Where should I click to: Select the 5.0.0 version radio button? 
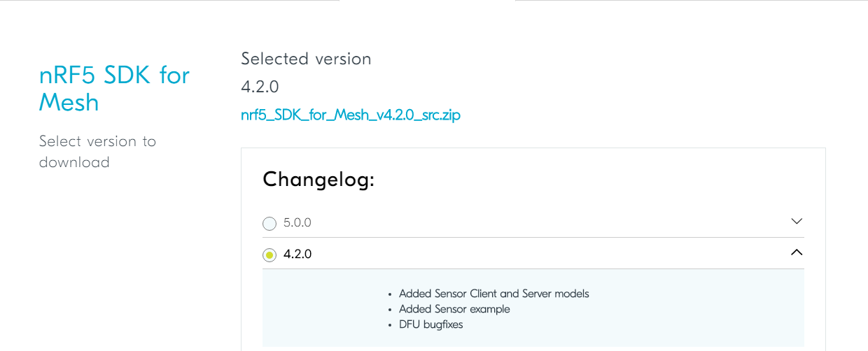point(269,224)
